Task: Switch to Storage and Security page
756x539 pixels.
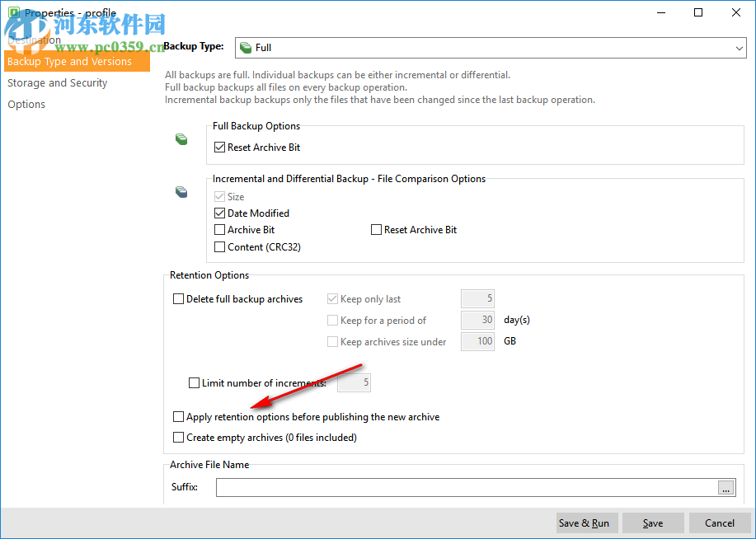Action: [x=57, y=82]
